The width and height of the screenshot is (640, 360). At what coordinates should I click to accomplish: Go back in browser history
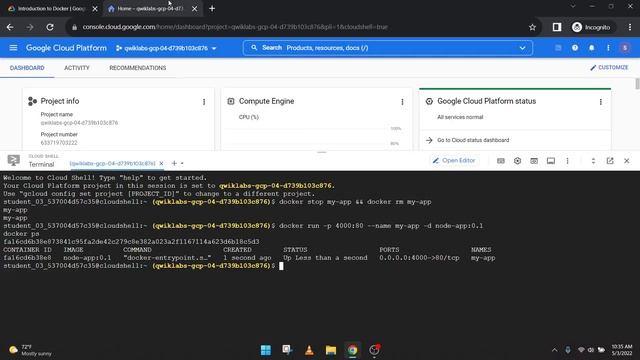coord(10,27)
